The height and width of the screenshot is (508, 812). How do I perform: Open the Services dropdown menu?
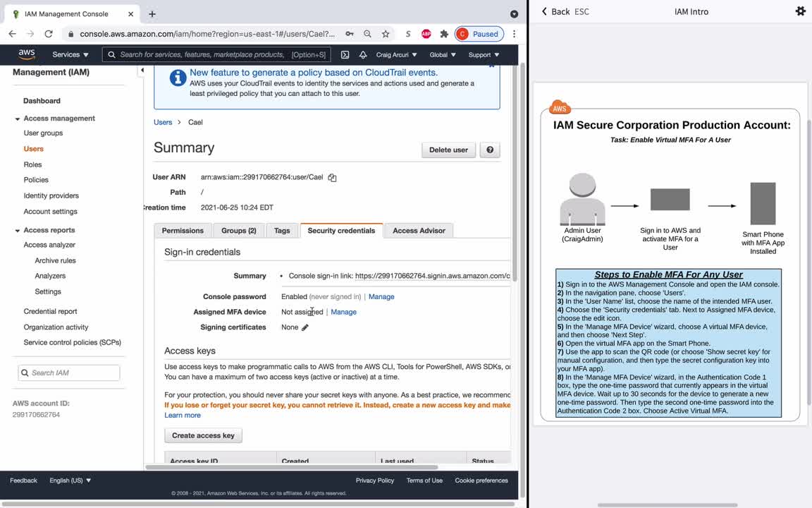70,54
